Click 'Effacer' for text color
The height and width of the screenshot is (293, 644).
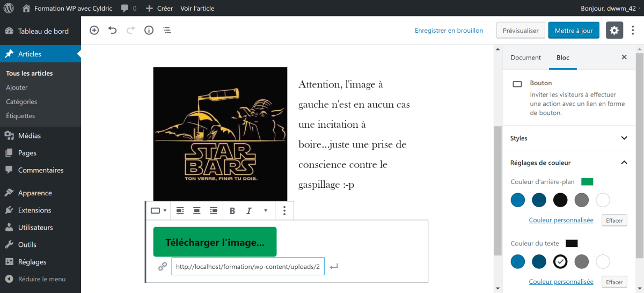(614, 282)
